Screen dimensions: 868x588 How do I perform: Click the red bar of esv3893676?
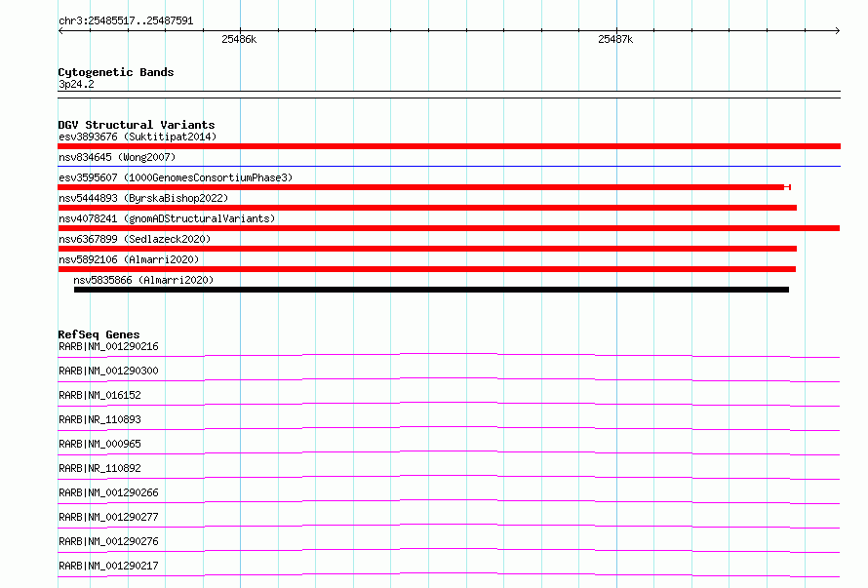pyautogui.click(x=449, y=146)
